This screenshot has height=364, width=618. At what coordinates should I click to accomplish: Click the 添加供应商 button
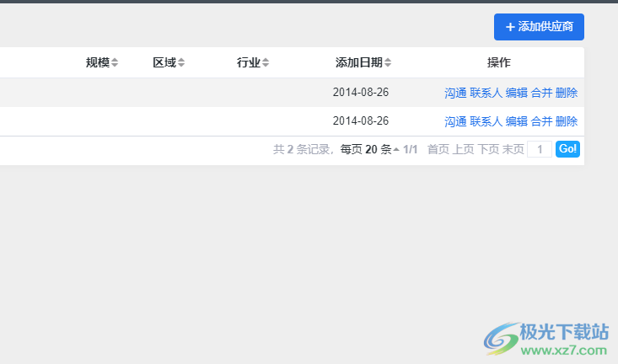click(539, 27)
